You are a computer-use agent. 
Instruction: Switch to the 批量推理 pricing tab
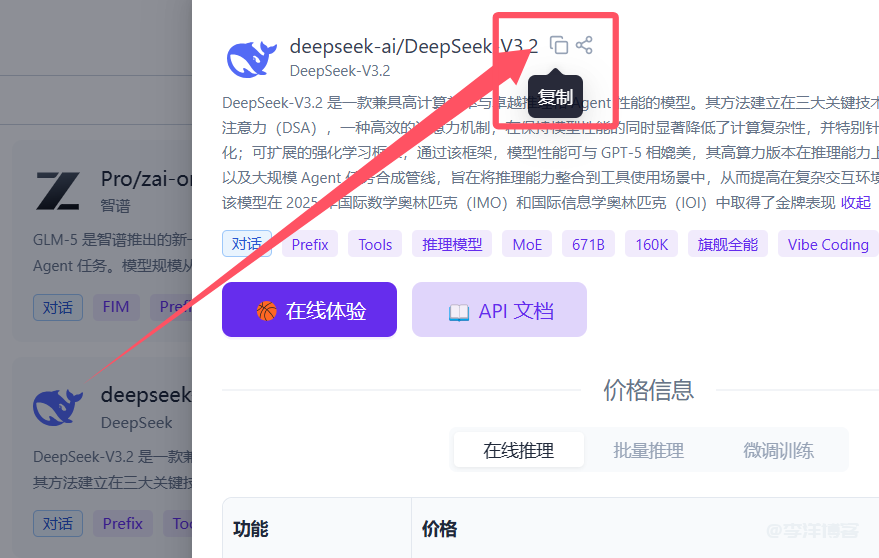pos(649,450)
